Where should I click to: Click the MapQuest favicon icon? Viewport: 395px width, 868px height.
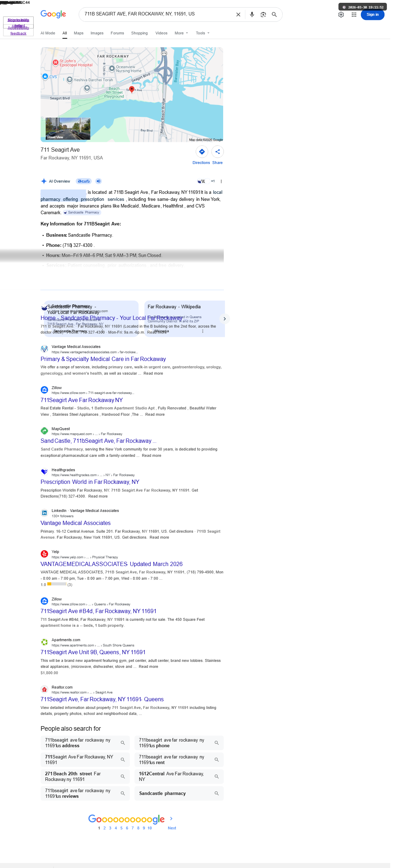pyautogui.click(x=44, y=431)
